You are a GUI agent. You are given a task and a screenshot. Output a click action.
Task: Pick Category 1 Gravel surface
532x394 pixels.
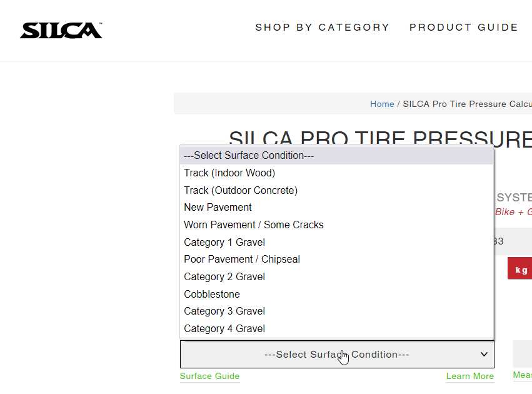tap(224, 243)
